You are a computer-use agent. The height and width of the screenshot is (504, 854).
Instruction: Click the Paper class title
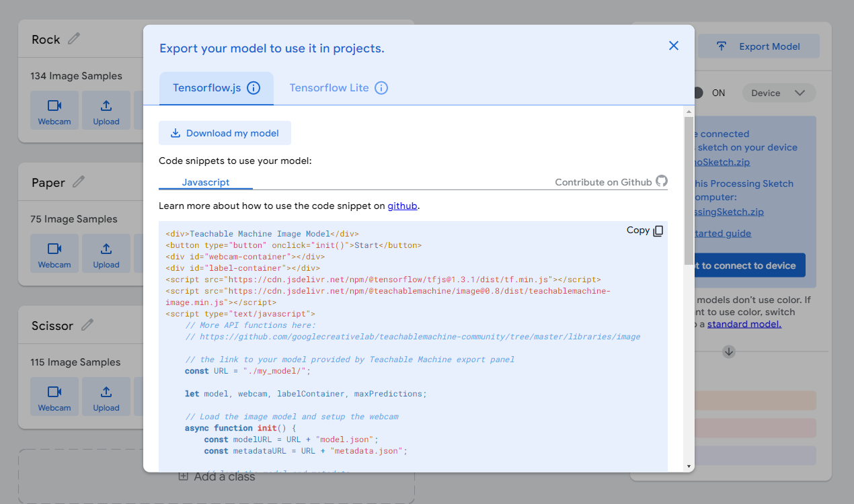48,183
